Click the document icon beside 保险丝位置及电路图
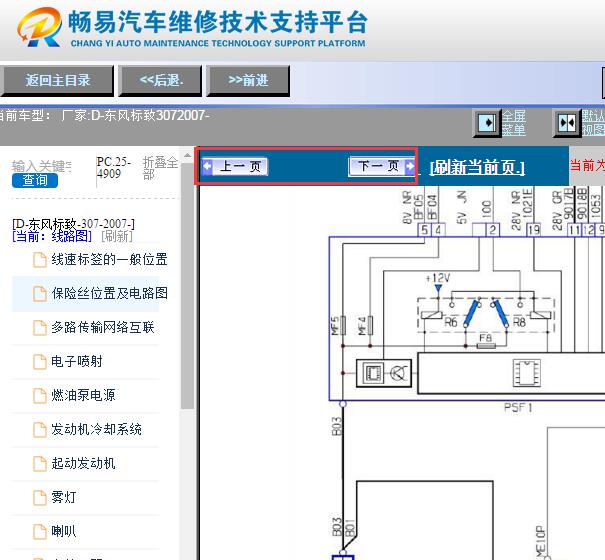This screenshot has width=605, height=560. (x=40, y=294)
